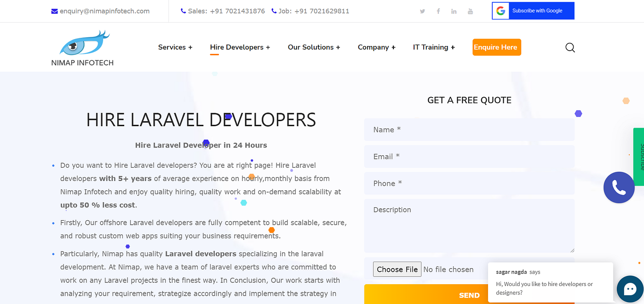Click the Job phone handset icon
This screenshot has height=304, width=644.
274,11
